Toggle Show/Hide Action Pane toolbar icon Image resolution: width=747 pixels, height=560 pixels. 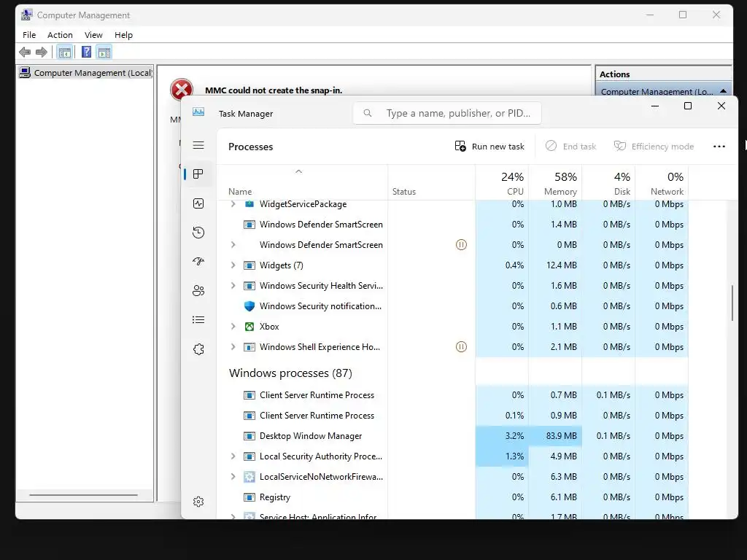pyautogui.click(x=104, y=52)
